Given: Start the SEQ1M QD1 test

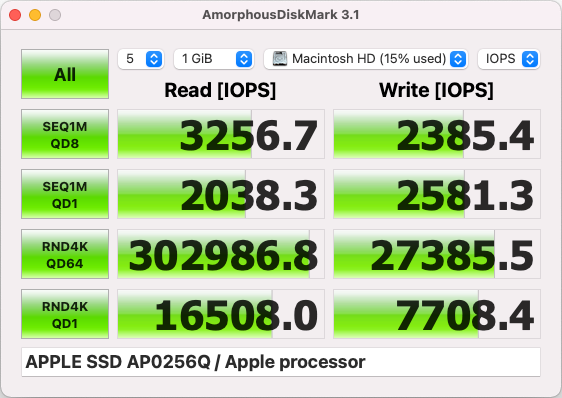Looking at the screenshot, I should (65, 194).
